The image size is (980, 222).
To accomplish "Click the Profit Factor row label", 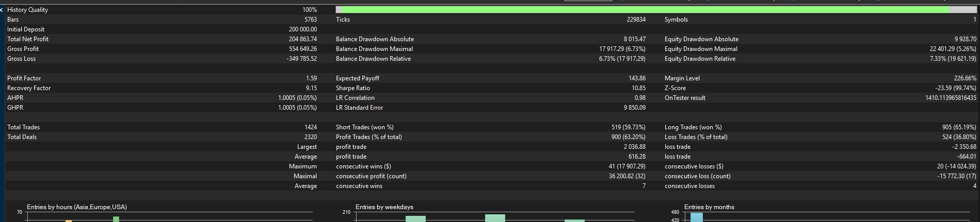I will [24, 78].
